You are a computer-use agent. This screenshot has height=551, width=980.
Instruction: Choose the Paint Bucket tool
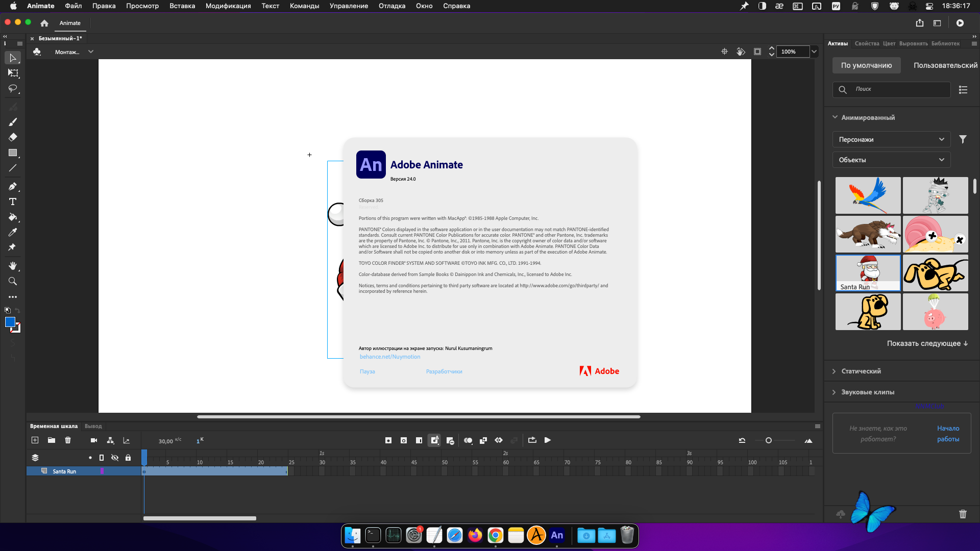pyautogui.click(x=13, y=217)
